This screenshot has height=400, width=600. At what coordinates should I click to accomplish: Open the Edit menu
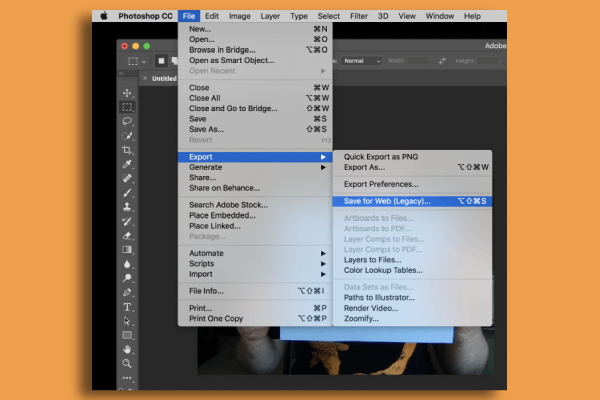[212, 16]
